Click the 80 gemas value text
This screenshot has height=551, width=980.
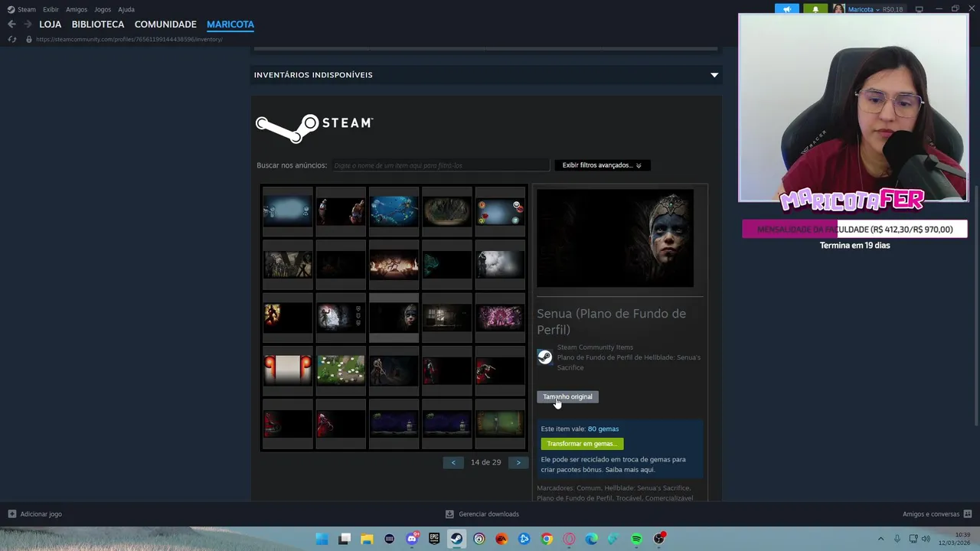pyautogui.click(x=603, y=429)
